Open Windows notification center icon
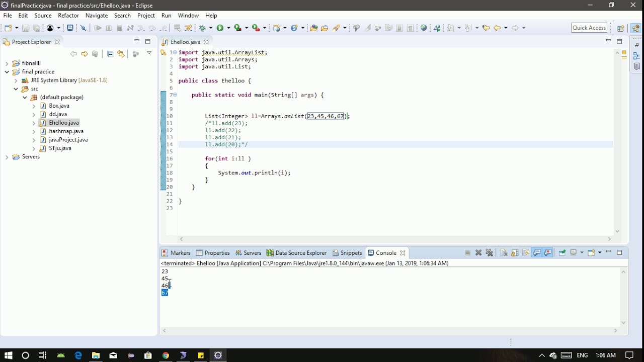 [629, 355]
